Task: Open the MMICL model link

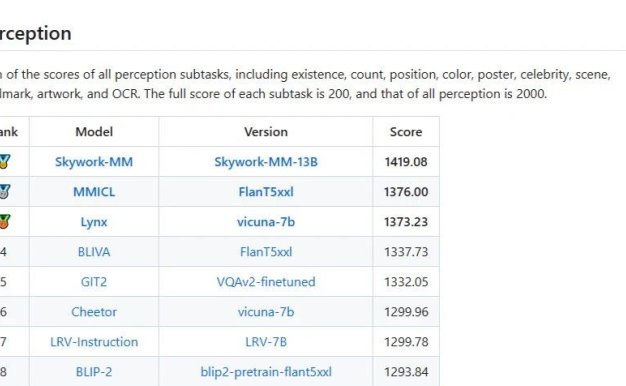Action: point(94,192)
